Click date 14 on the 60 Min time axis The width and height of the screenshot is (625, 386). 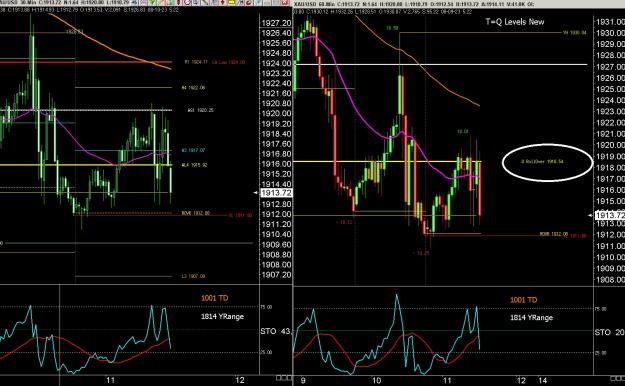(x=542, y=380)
